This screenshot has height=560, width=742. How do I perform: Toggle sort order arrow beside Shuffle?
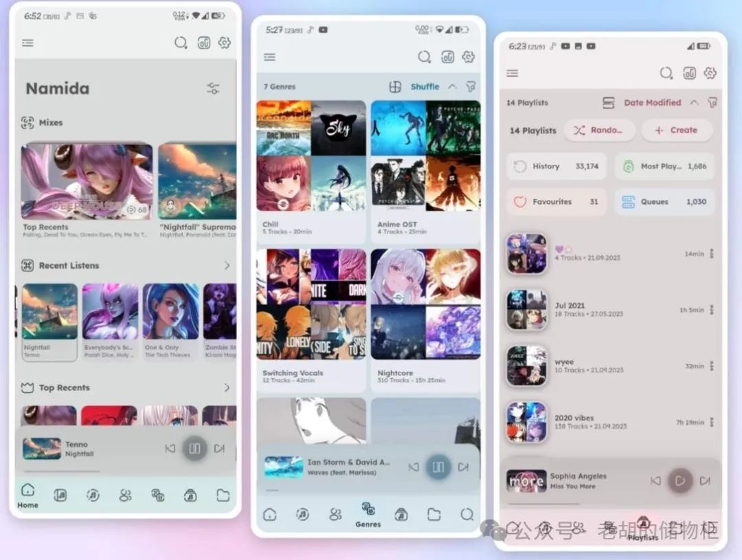coord(452,87)
